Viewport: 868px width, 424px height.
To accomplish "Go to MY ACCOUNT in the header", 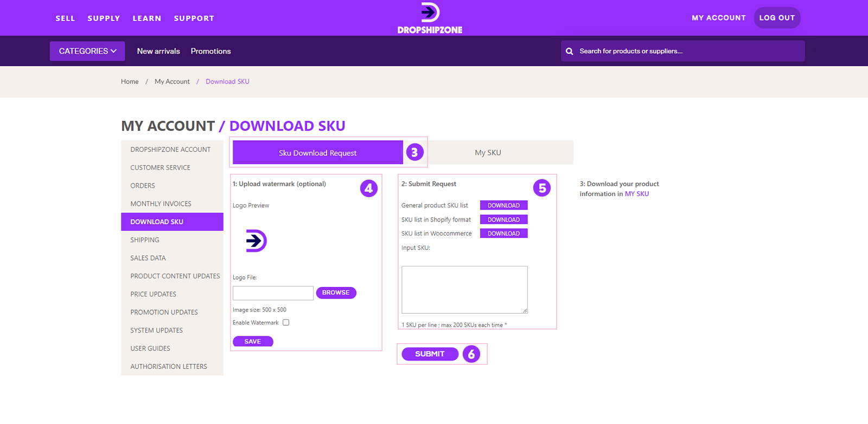I will click(719, 18).
